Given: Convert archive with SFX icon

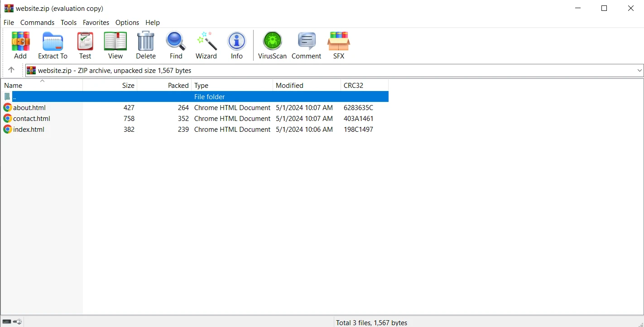Looking at the screenshot, I should point(338,45).
